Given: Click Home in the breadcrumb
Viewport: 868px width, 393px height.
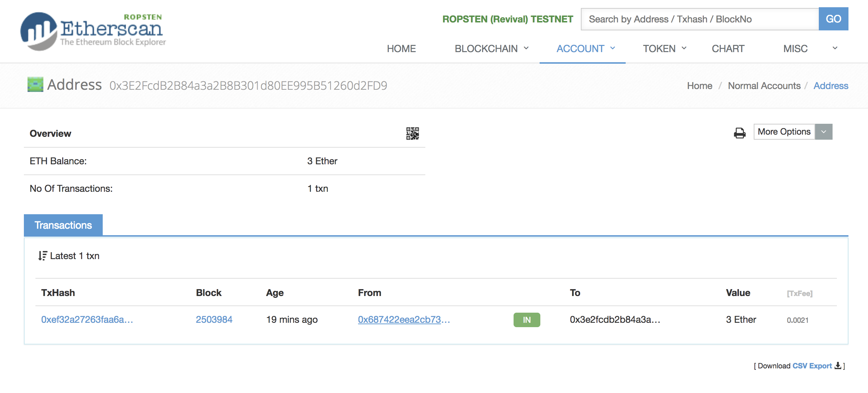Looking at the screenshot, I should pyautogui.click(x=700, y=86).
